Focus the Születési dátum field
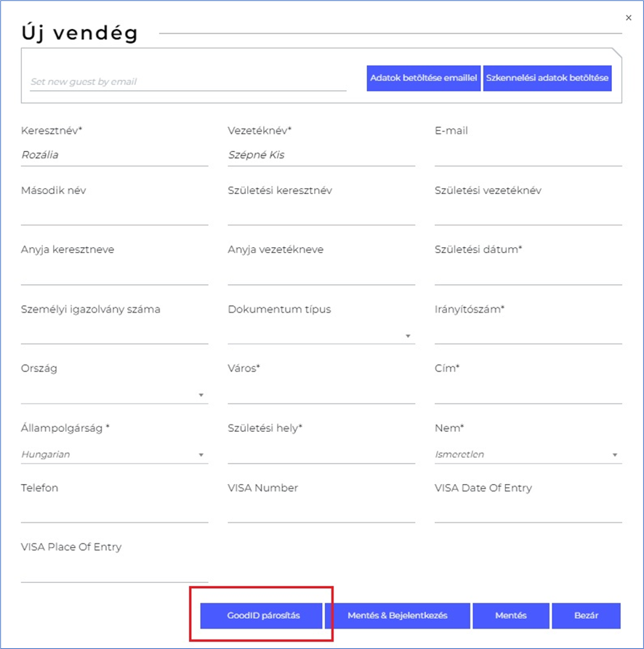 click(528, 274)
